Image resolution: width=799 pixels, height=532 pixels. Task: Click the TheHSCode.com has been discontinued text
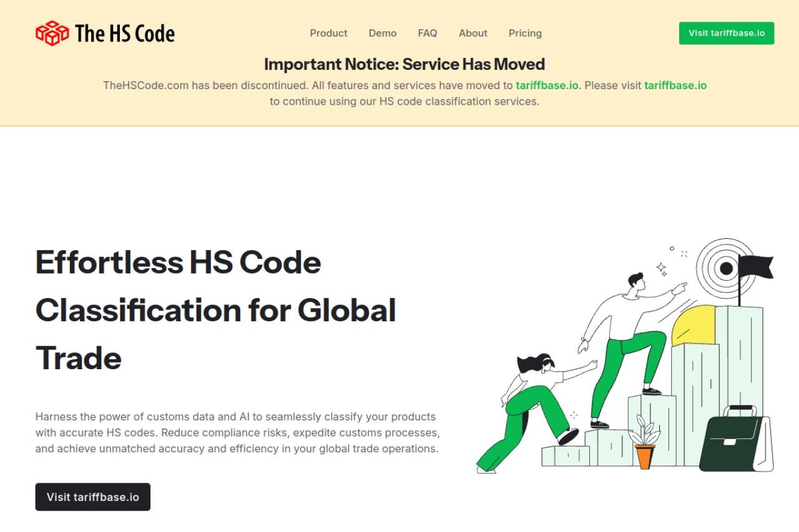(404, 93)
